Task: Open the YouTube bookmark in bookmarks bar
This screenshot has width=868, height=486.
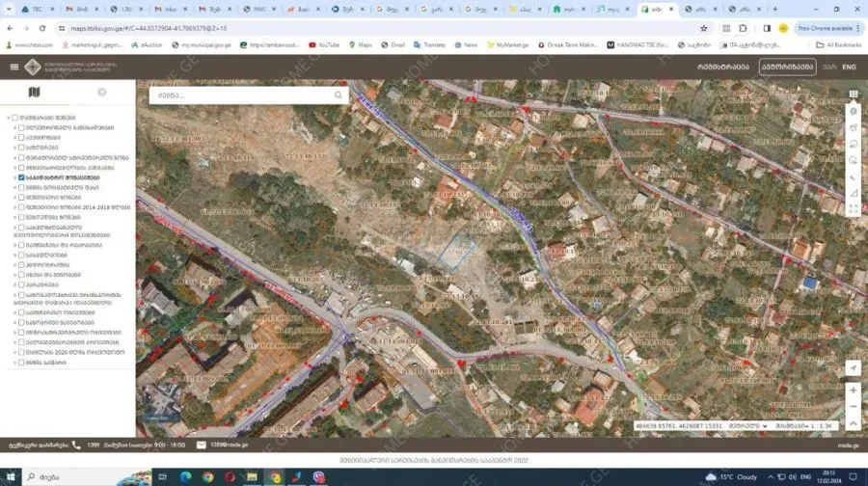Action: coord(323,44)
